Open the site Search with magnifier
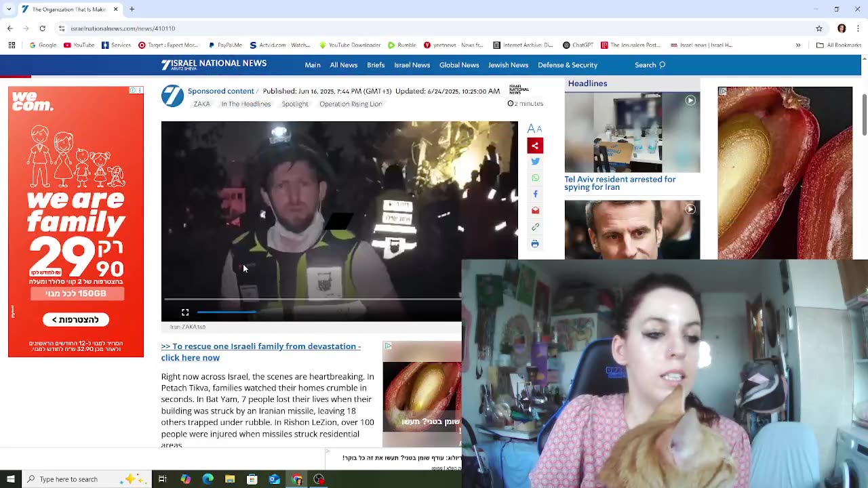Viewport: 868px width, 488px height. [x=650, y=65]
